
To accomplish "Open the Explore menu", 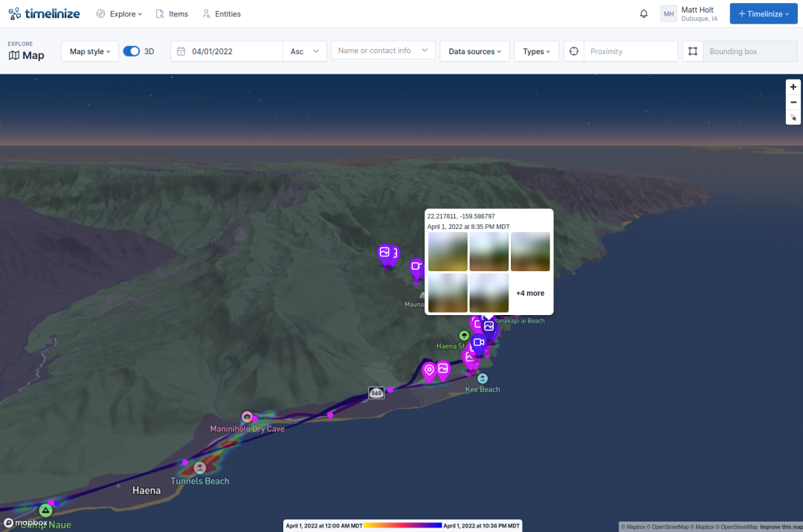I will pos(120,14).
